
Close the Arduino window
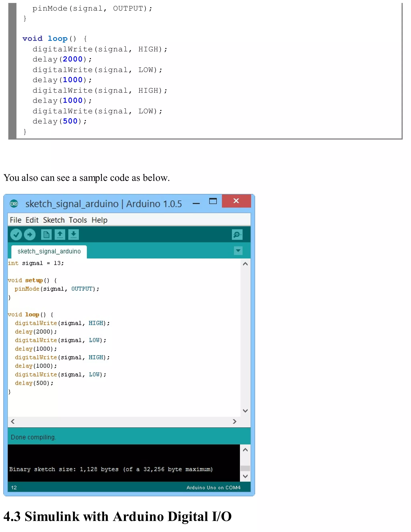pos(236,201)
